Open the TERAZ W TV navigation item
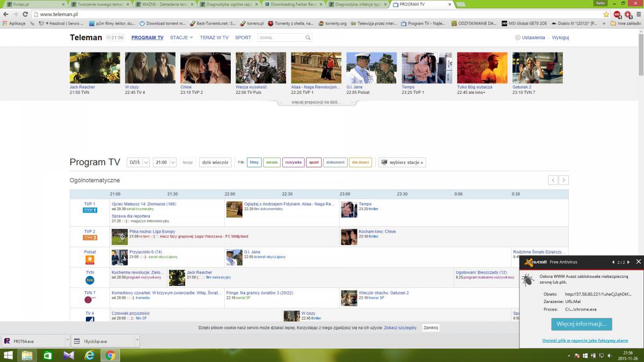 tap(214, 38)
